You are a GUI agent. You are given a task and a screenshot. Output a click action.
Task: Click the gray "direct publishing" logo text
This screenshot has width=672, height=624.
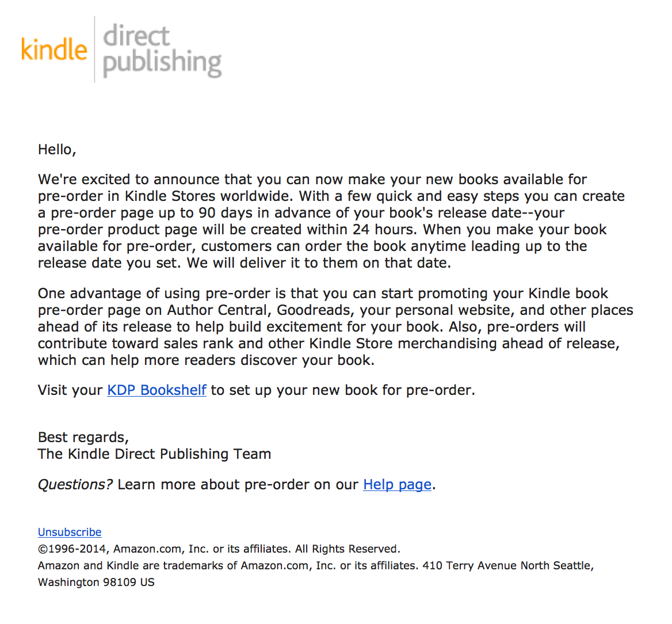162,51
